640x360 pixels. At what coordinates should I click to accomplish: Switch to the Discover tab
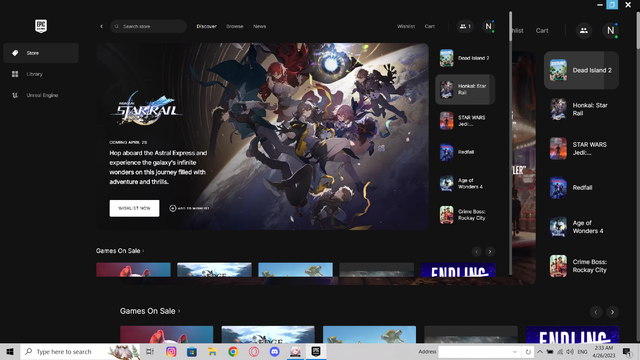[x=207, y=27]
